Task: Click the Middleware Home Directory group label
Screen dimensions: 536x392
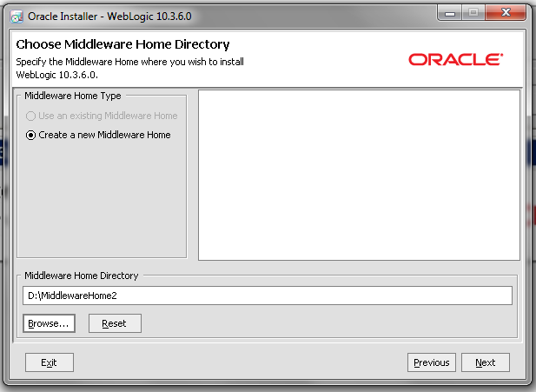Action: (x=82, y=276)
